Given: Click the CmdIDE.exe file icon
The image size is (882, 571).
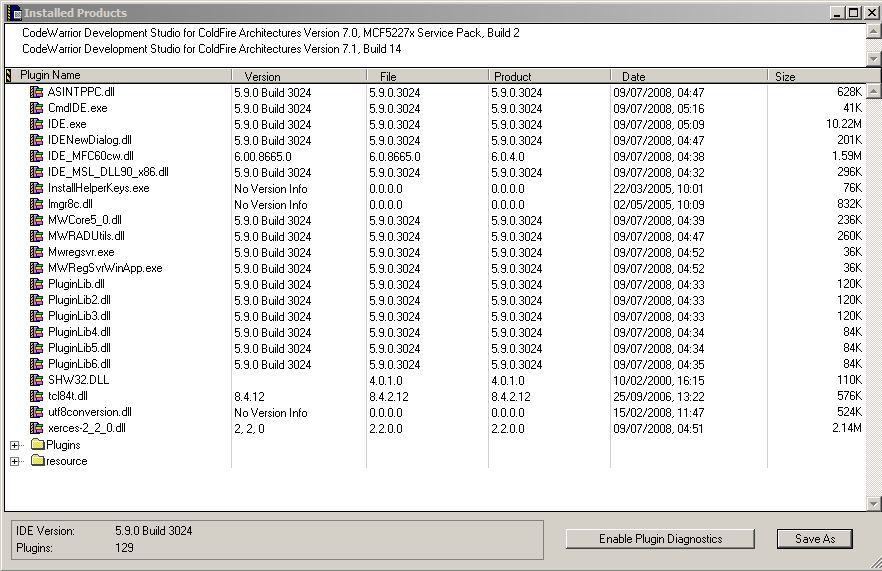Looking at the screenshot, I should (37, 108).
